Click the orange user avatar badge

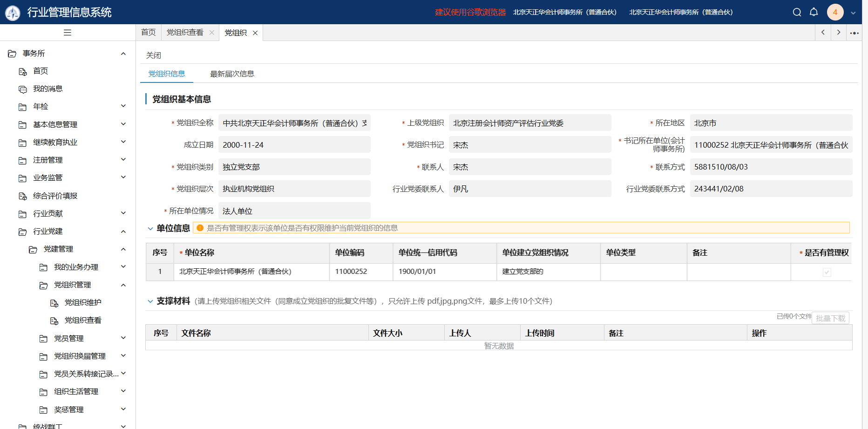pos(835,12)
